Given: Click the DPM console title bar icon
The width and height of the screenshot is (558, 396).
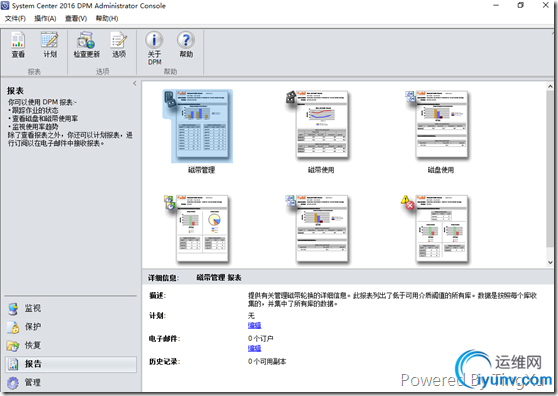Looking at the screenshot, I should [5, 5].
